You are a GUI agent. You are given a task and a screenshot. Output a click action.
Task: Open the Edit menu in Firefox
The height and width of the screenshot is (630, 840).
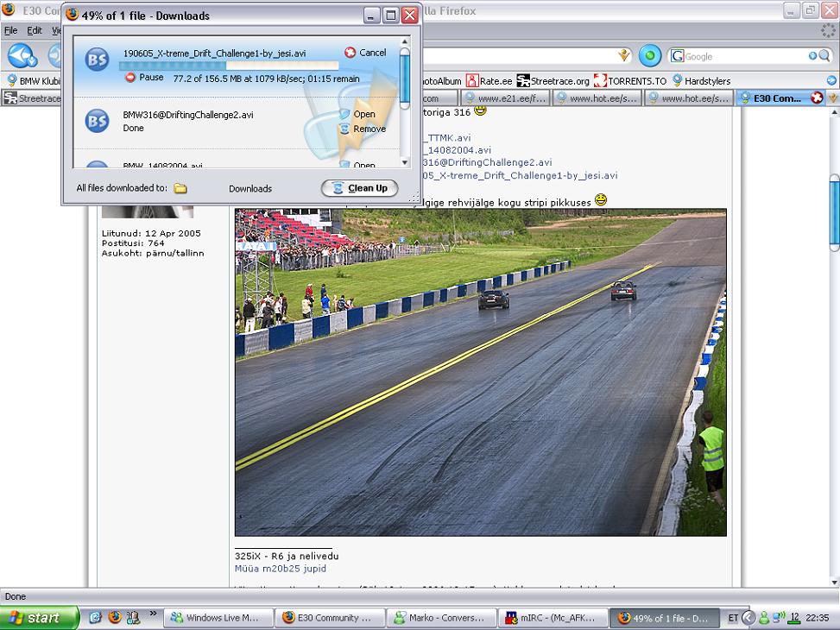[x=35, y=30]
